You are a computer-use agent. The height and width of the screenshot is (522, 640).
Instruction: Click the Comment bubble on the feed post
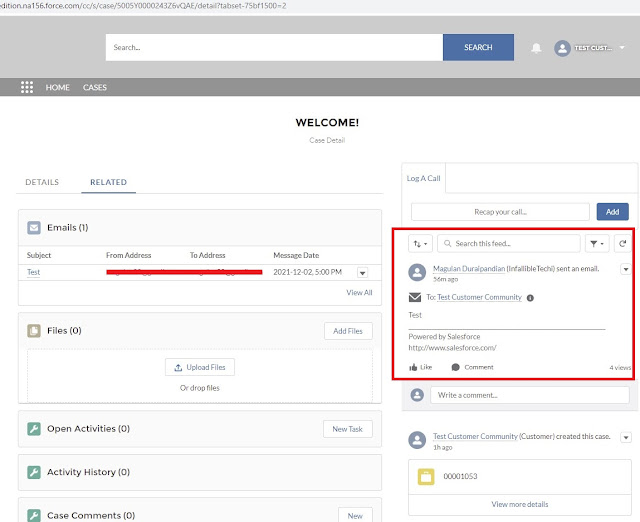472,367
